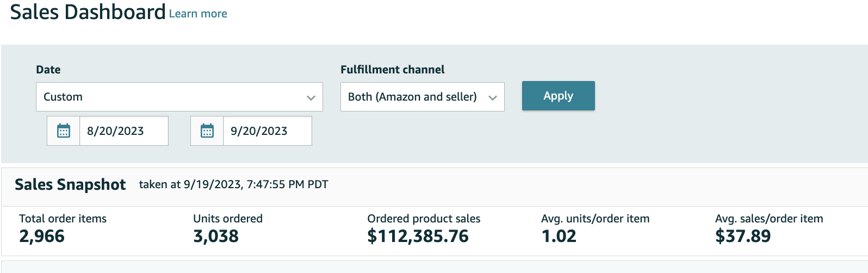Click the Avg. units/order item value 1.02
Viewport: 868px width, 273px height.
(559, 237)
